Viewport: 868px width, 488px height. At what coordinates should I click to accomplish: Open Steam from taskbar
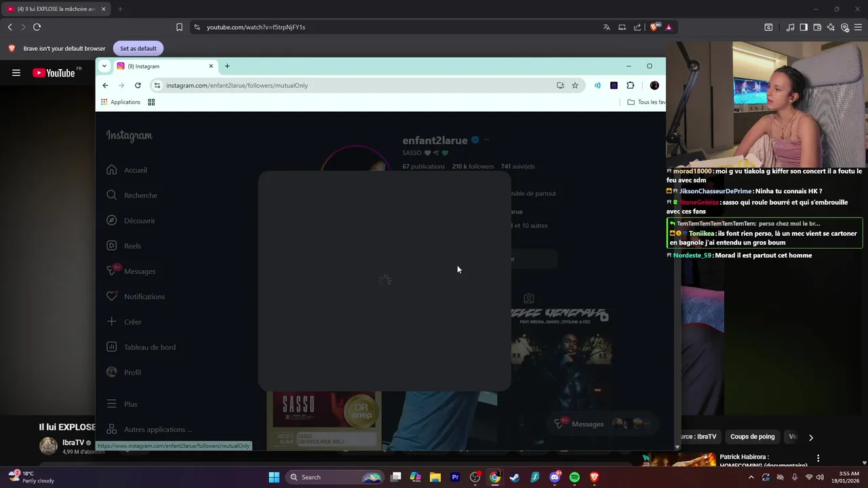[515, 477]
